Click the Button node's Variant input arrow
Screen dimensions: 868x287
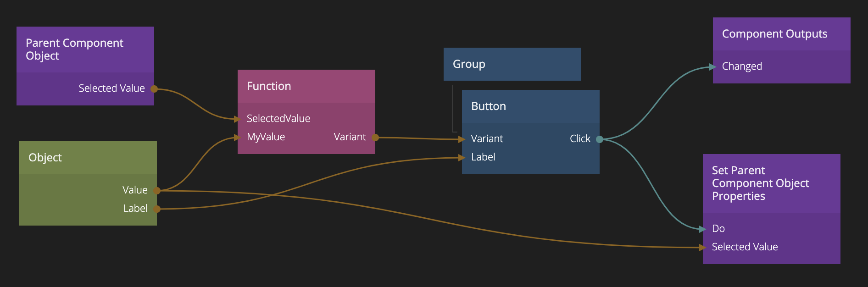click(x=462, y=139)
